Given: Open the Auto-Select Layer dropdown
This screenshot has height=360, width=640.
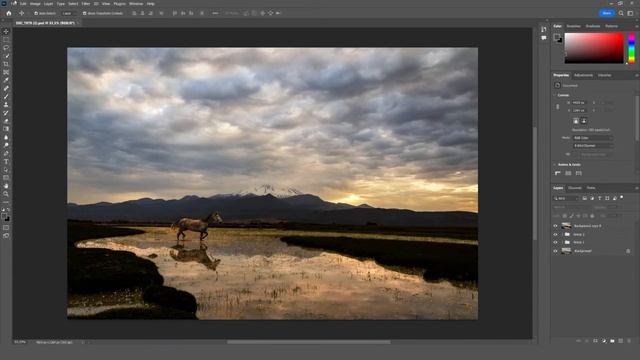Looking at the screenshot, I should [x=68, y=13].
